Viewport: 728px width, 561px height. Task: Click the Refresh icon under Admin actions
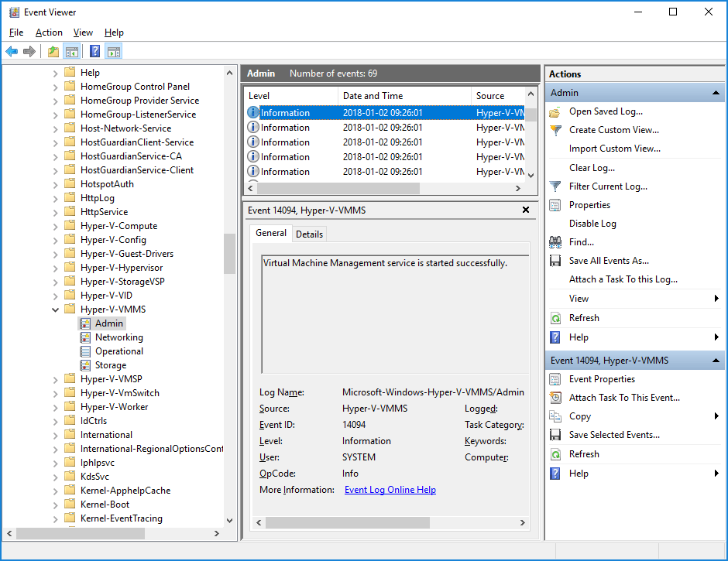click(555, 318)
